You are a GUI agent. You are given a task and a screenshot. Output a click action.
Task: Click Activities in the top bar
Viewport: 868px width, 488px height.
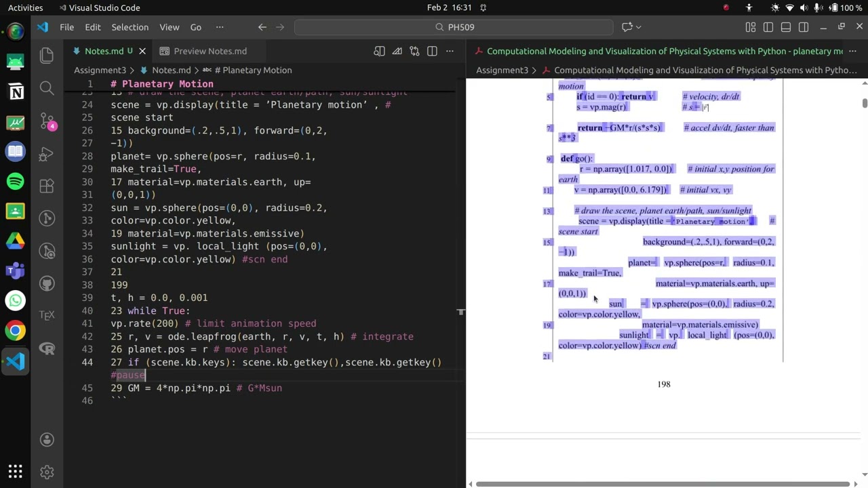25,7
